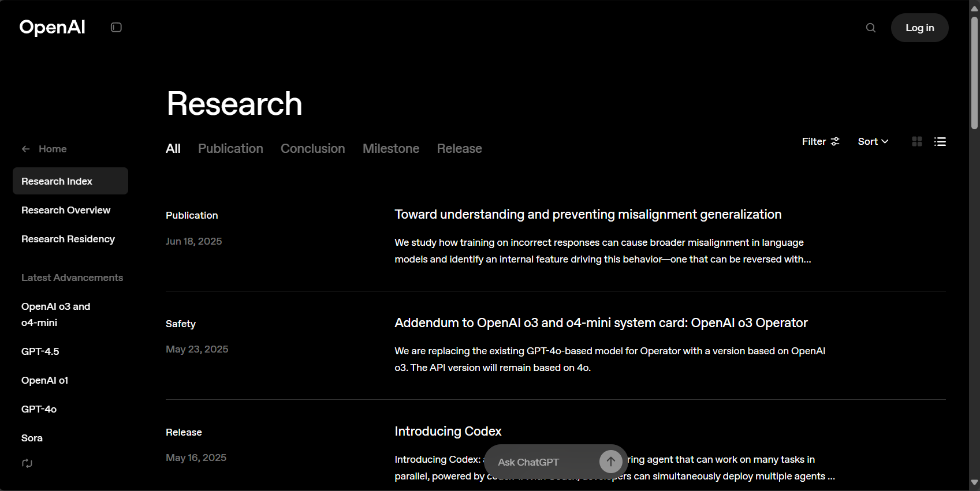Switch to grid view icon
This screenshot has width=980, height=491.
pyautogui.click(x=917, y=141)
